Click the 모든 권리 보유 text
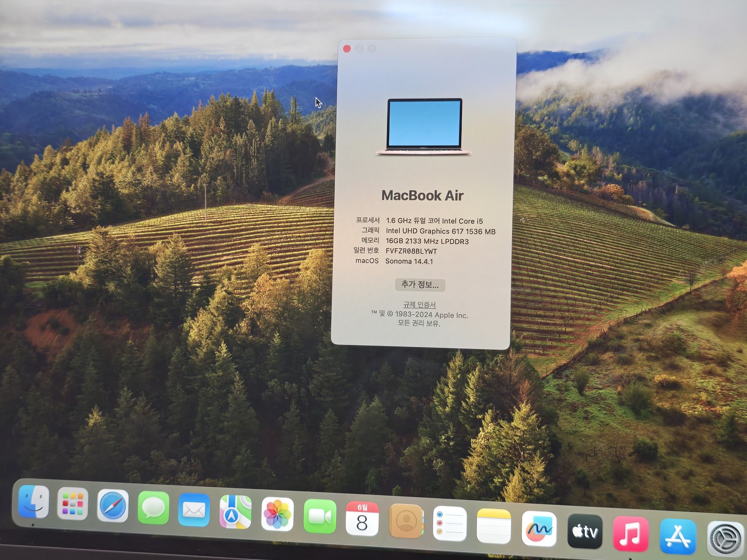 tap(419, 323)
